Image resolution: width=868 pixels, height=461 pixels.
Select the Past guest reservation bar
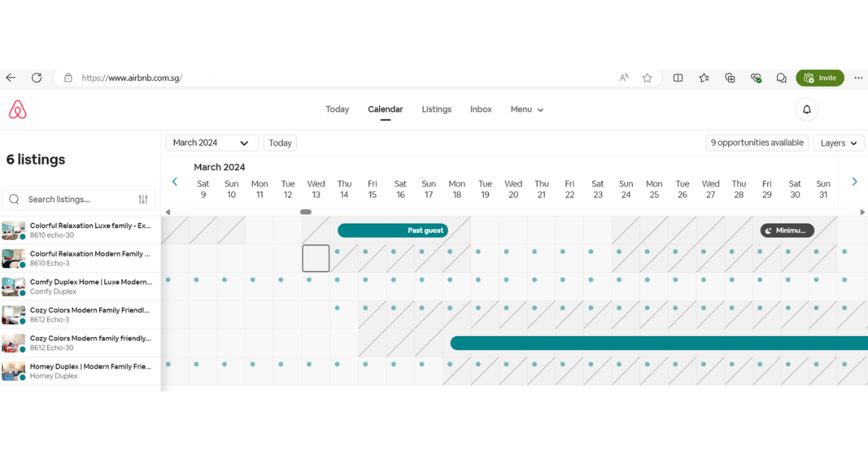pyautogui.click(x=393, y=230)
